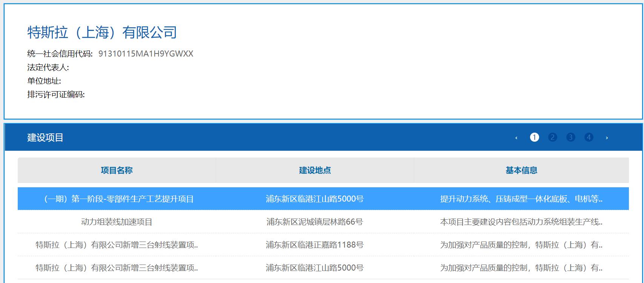Click the 建设项目 section title

[45, 138]
